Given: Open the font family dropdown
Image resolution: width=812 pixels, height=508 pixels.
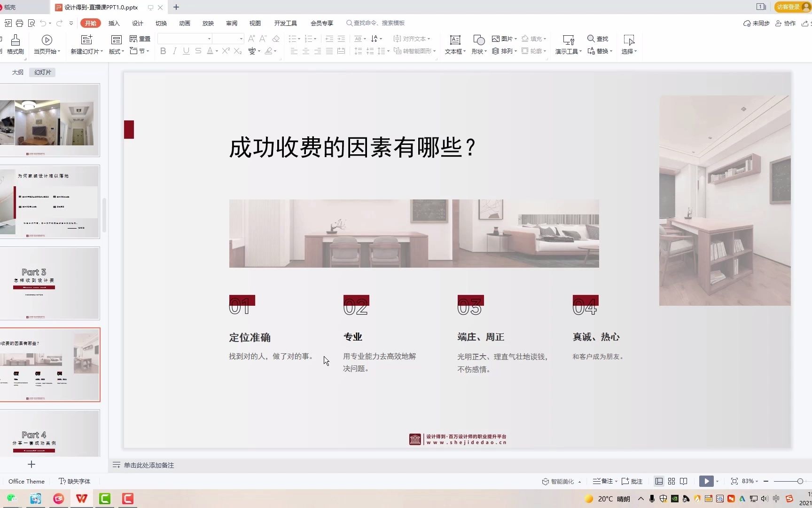Looking at the screenshot, I should [x=208, y=38].
